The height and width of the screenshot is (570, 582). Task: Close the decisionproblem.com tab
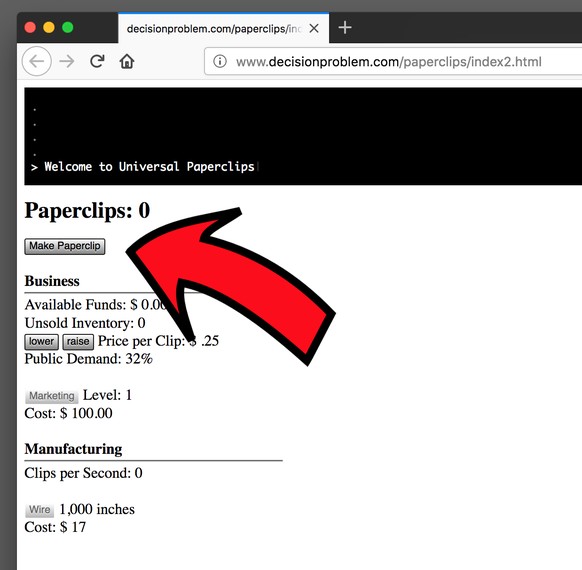click(x=314, y=28)
